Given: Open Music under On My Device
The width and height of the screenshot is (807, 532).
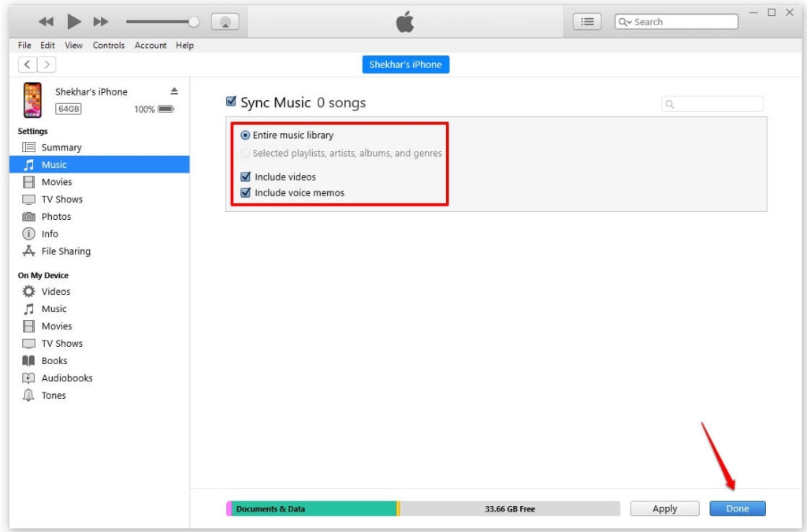Looking at the screenshot, I should pyautogui.click(x=99, y=309).
